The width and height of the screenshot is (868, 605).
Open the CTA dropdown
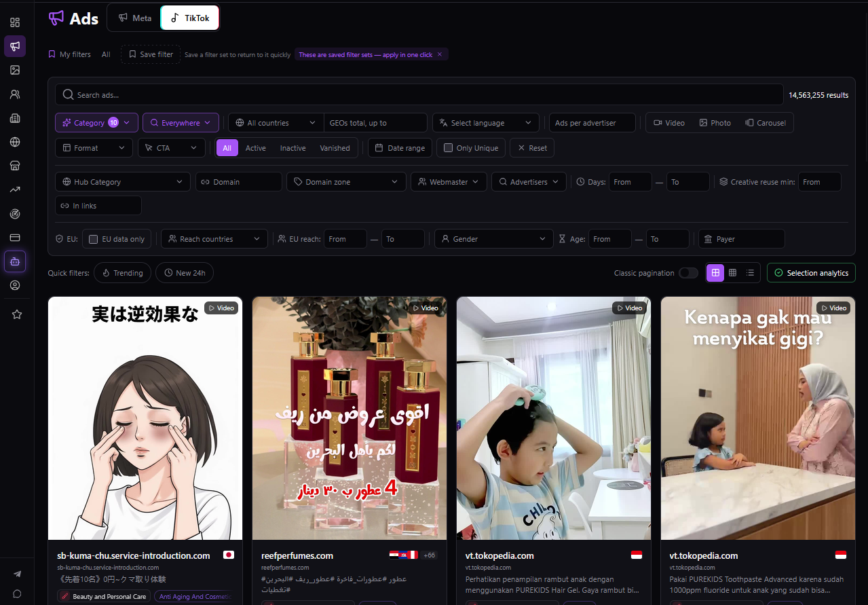[x=172, y=148]
